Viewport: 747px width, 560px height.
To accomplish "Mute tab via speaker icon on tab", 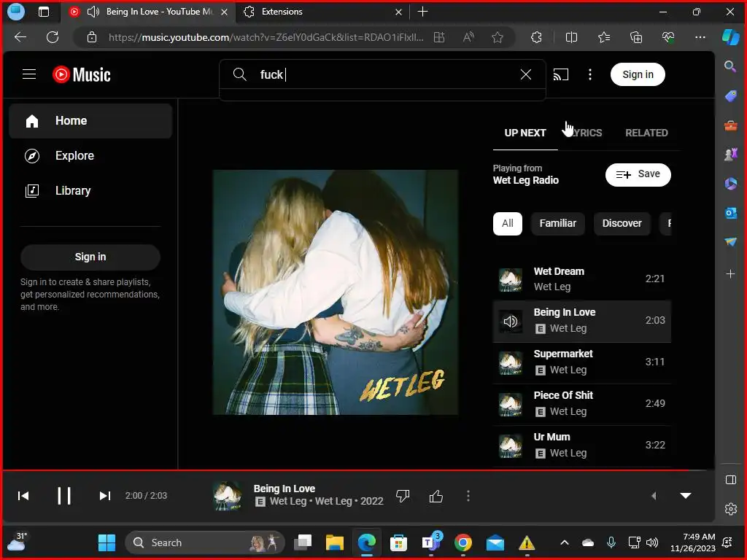I will click(93, 12).
